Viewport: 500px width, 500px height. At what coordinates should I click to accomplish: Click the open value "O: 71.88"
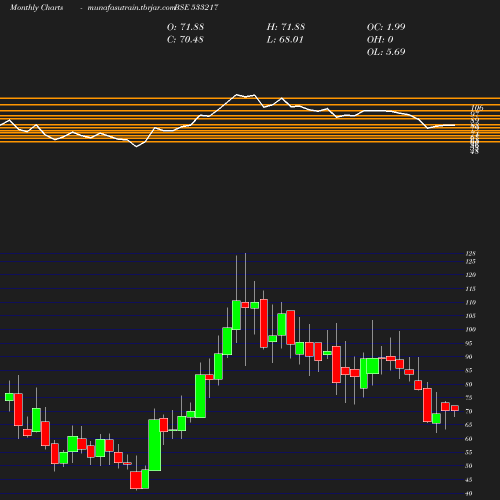click(x=185, y=27)
